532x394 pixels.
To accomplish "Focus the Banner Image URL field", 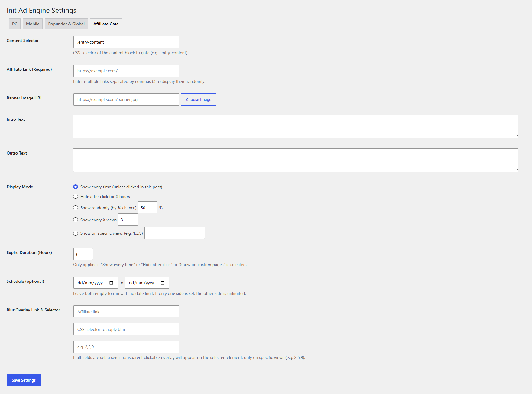I will 126,99.
